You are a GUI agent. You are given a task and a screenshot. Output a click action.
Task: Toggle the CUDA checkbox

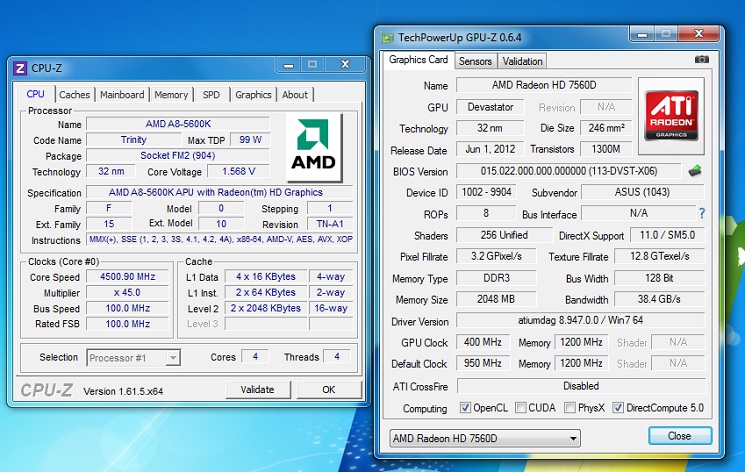[521, 407]
